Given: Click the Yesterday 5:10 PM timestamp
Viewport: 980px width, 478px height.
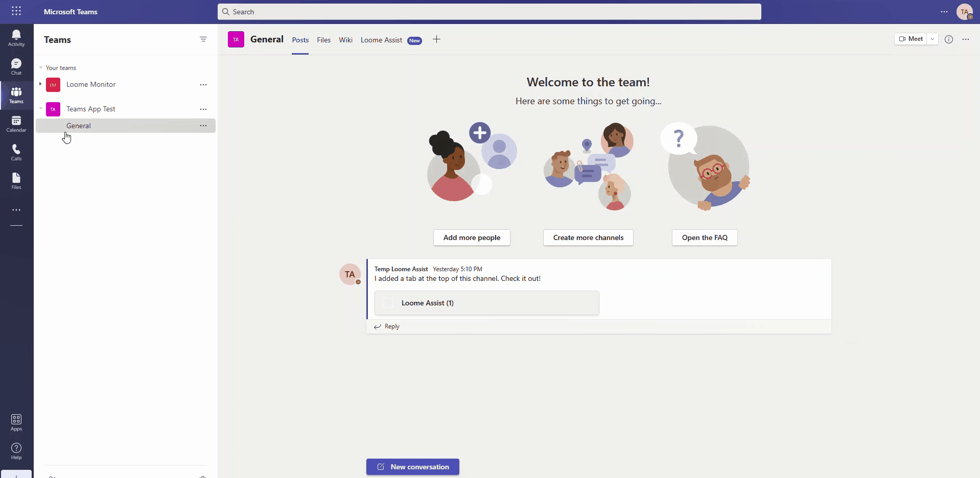Looking at the screenshot, I should (458, 269).
